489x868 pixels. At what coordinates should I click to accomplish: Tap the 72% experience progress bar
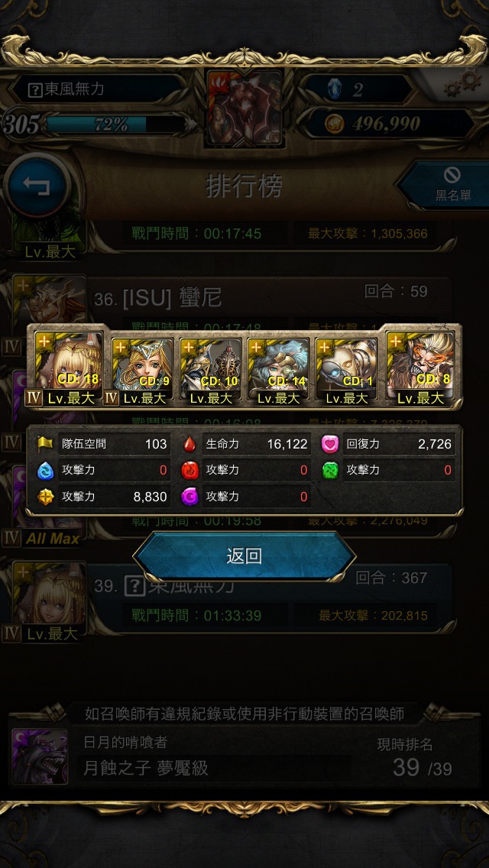pyautogui.click(x=114, y=125)
